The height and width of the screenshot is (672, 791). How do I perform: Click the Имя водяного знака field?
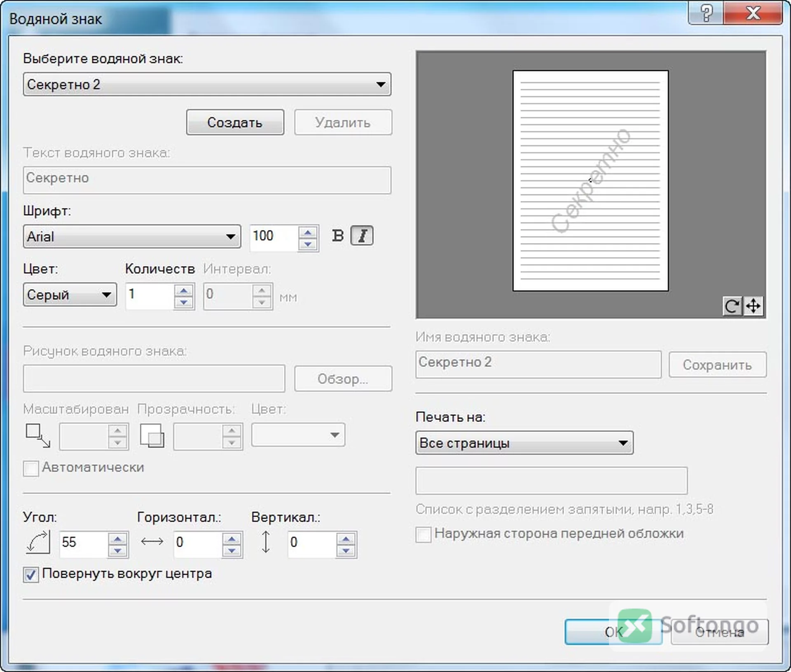pos(538,364)
